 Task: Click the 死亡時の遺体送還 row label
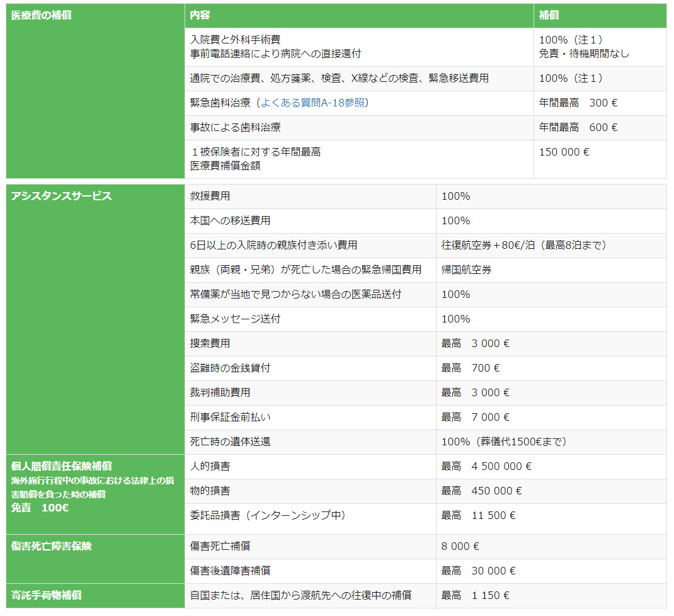click(230, 441)
